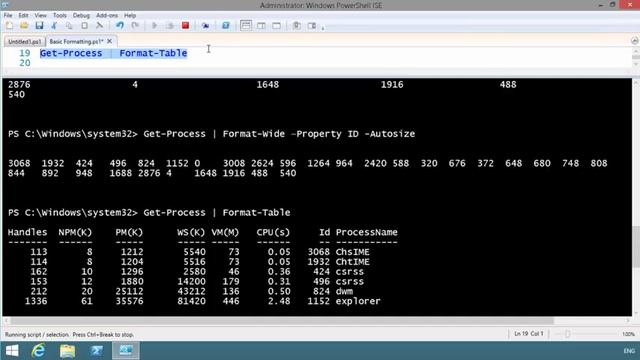Click the ENG language indicator
Image resolution: width=640 pixels, height=360 pixels.
click(x=629, y=351)
